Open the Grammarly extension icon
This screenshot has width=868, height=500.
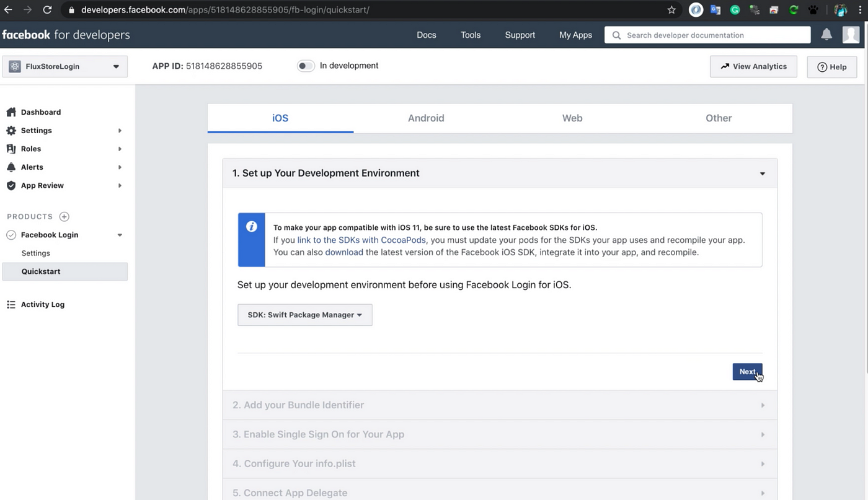(735, 10)
